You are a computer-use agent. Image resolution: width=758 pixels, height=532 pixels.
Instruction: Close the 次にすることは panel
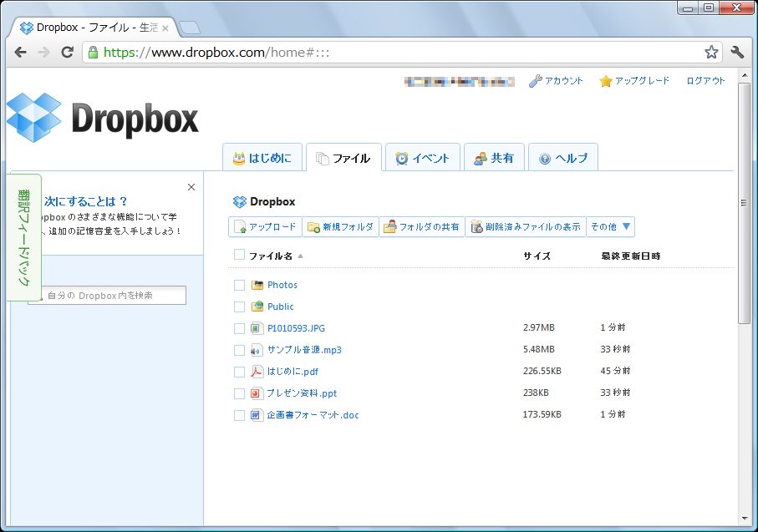(x=191, y=187)
